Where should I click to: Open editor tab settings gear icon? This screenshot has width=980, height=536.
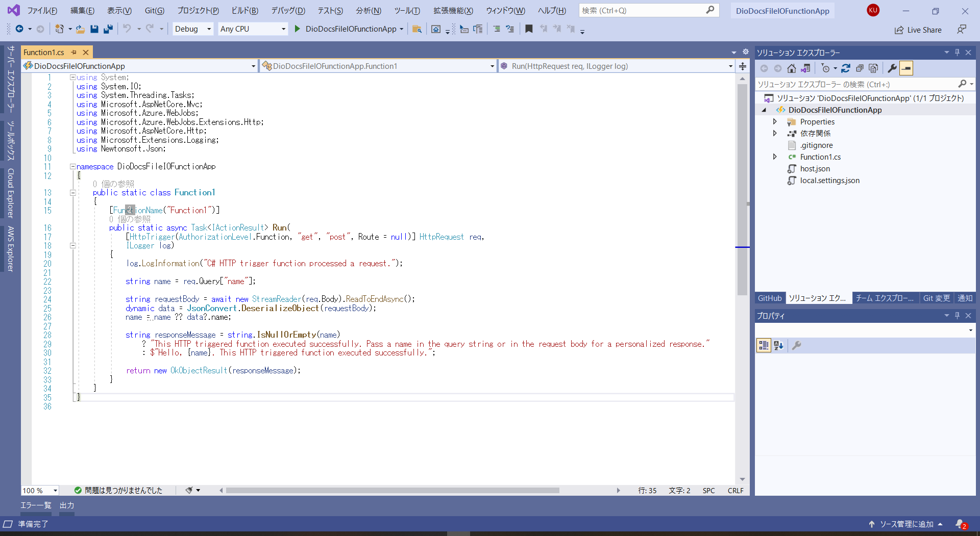(x=745, y=52)
